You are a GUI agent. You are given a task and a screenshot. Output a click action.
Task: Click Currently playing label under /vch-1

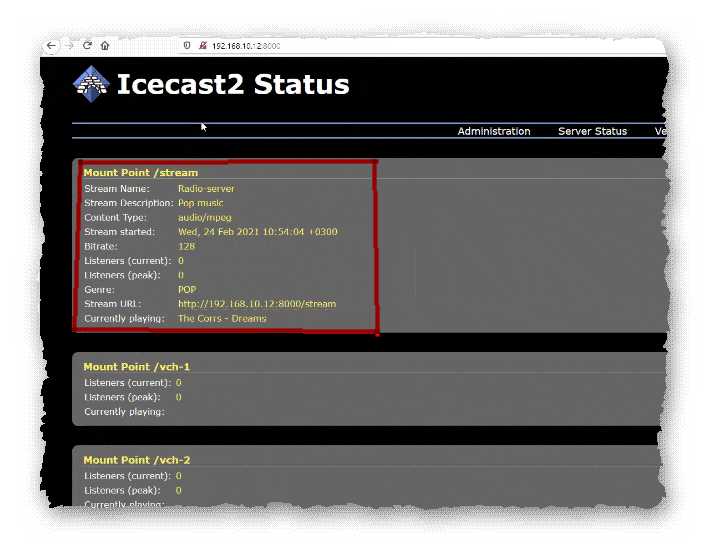click(x=124, y=412)
